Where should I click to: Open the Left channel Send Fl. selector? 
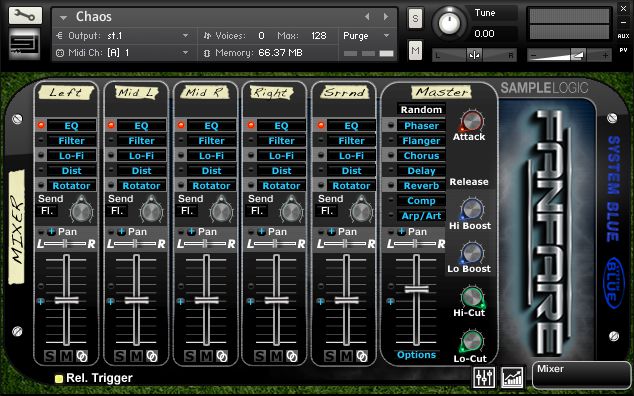pos(47,211)
